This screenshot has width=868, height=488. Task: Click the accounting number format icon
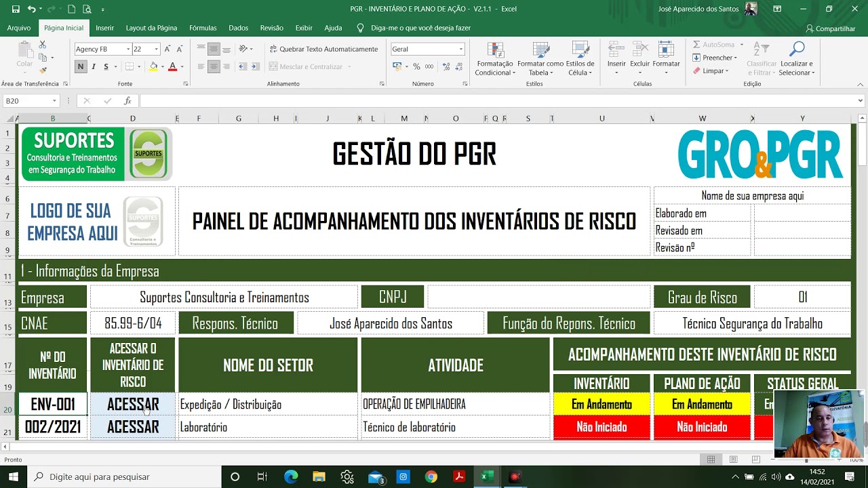click(x=397, y=66)
